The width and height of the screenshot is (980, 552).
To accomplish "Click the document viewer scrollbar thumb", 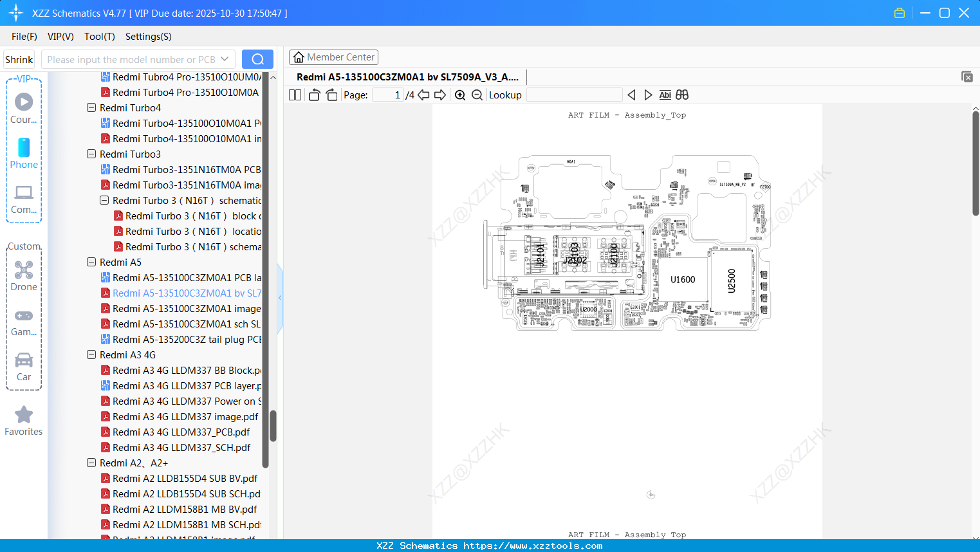I will click(975, 163).
